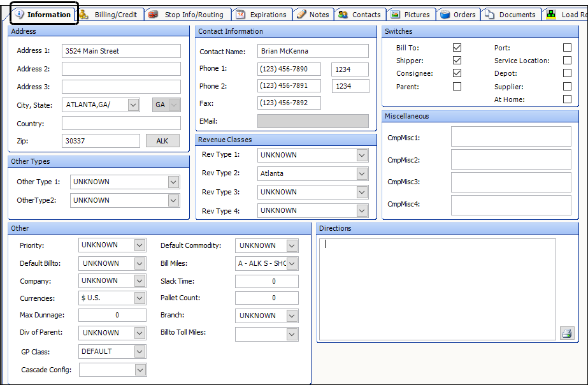Check the Service Location checkbox

[x=567, y=61]
